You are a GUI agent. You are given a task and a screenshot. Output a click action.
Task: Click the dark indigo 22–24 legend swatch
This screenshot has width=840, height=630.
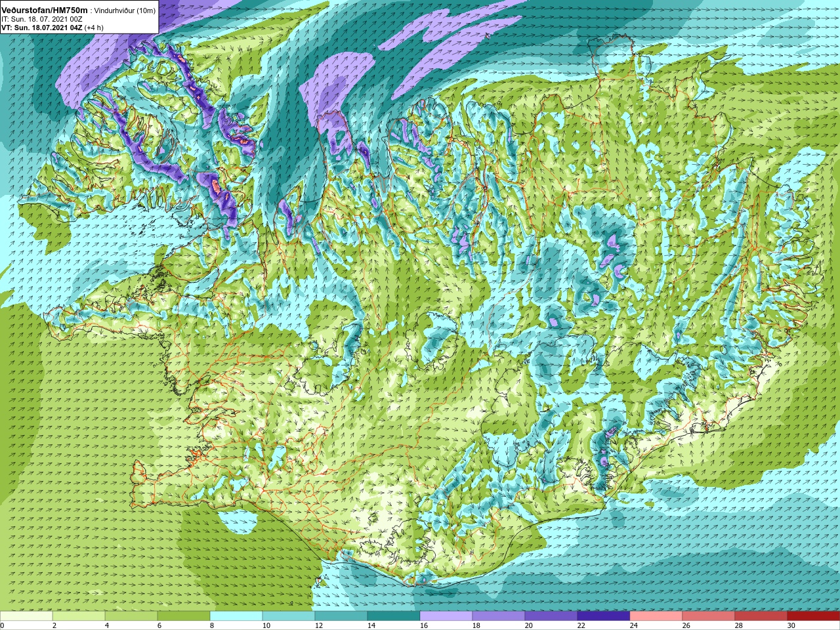click(x=604, y=616)
